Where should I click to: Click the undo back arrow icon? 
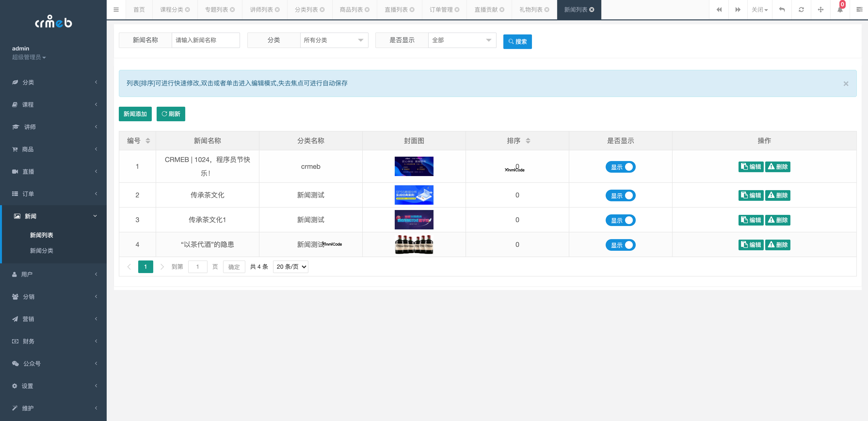(x=782, y=9)
